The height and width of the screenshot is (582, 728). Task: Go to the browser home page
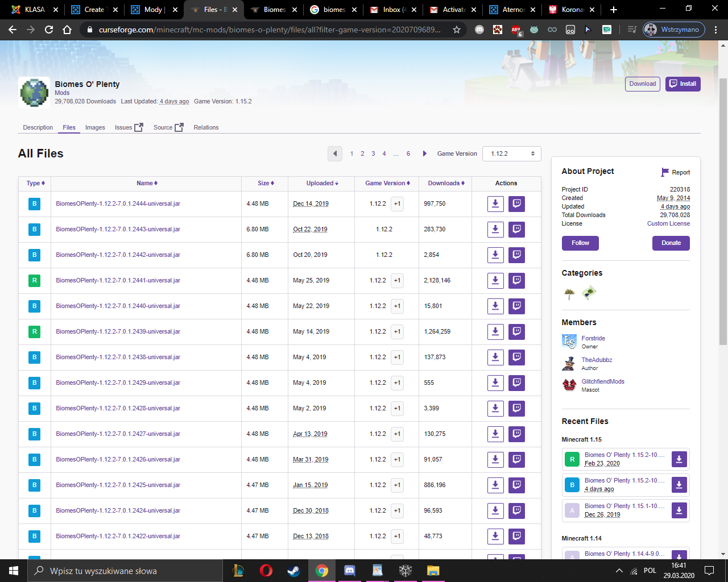[67, 30]
